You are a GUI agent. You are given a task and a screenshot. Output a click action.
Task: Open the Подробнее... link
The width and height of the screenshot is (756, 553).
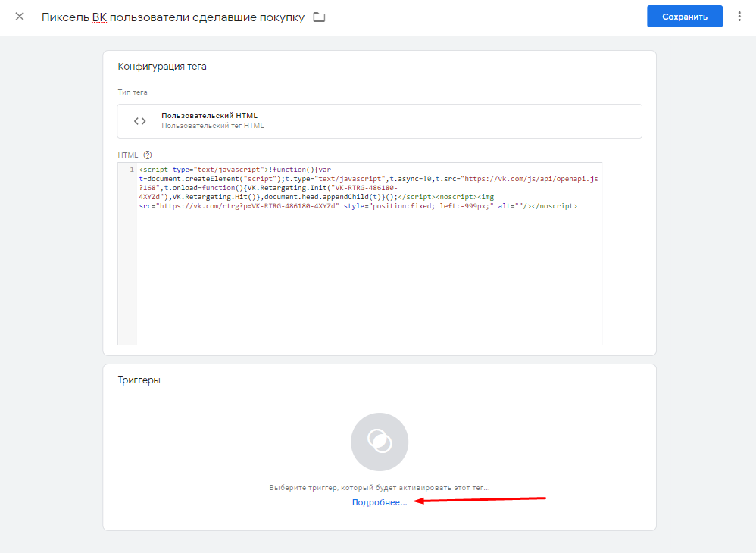379,502
